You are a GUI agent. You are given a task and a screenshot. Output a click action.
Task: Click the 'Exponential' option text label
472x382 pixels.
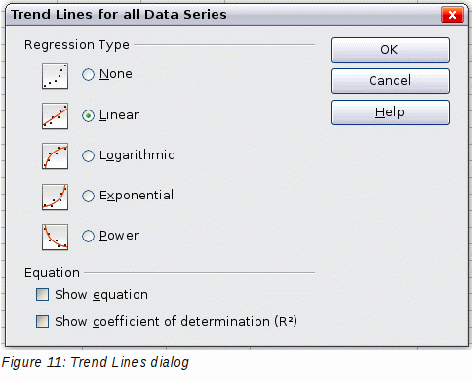click(x=136, y=196)
